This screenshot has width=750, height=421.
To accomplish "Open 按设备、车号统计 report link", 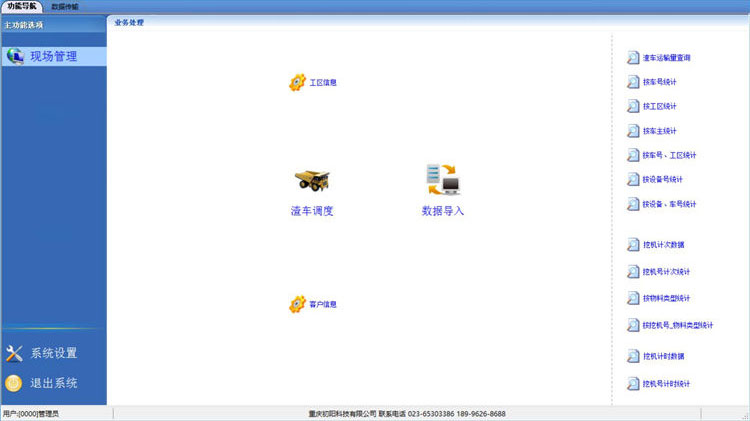I will (x=669, y=204).
